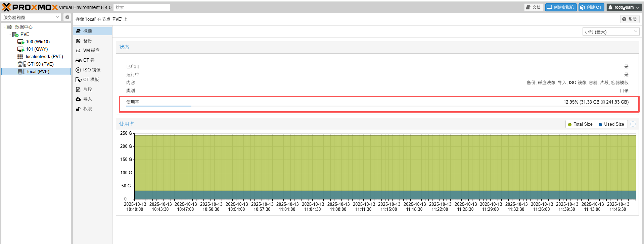Click the 创建虚拟机 button
644x244 pixels.
click(560, 7)
